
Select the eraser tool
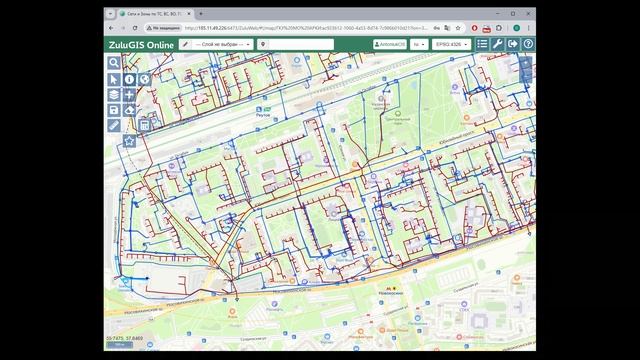[x=129, y=110]
